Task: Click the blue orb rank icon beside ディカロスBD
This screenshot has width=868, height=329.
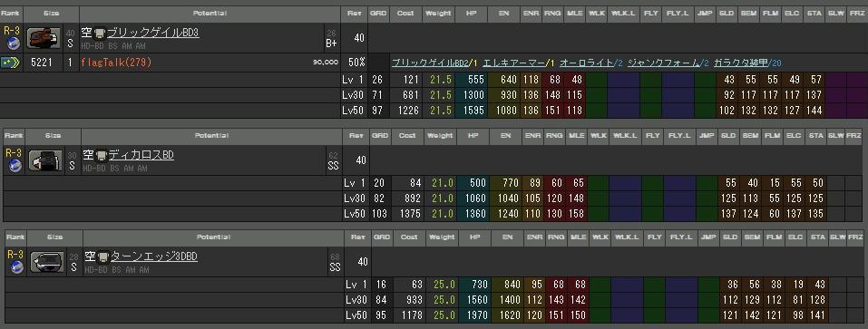Action: (15, 165)
